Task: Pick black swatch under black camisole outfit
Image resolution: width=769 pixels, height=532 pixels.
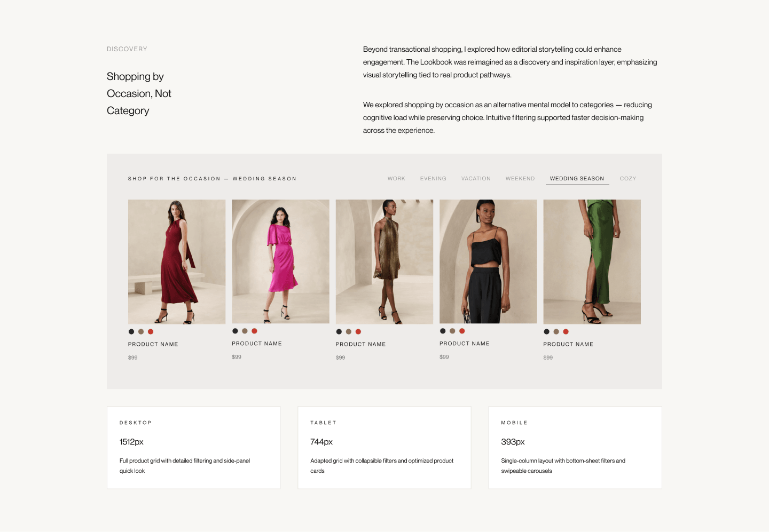Action: coord(443,331)
